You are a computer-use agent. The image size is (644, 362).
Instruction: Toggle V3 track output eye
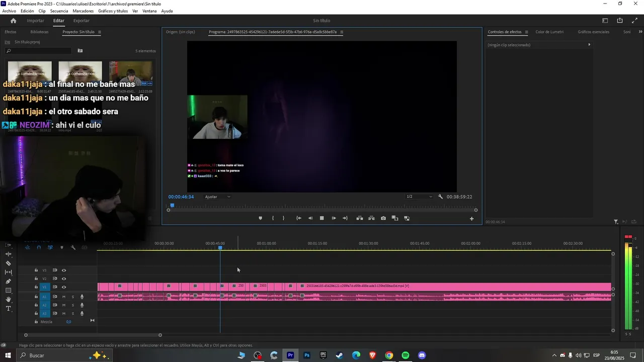coord(64,270)
